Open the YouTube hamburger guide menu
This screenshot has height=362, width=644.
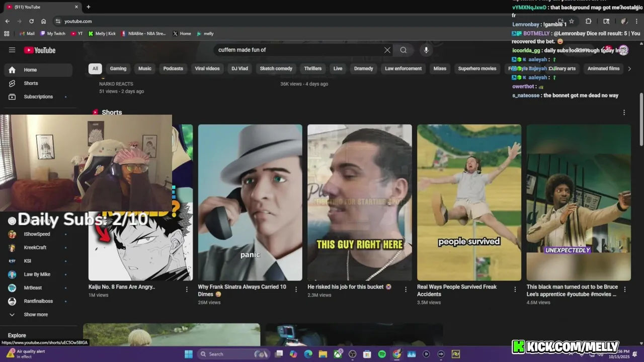12,50
